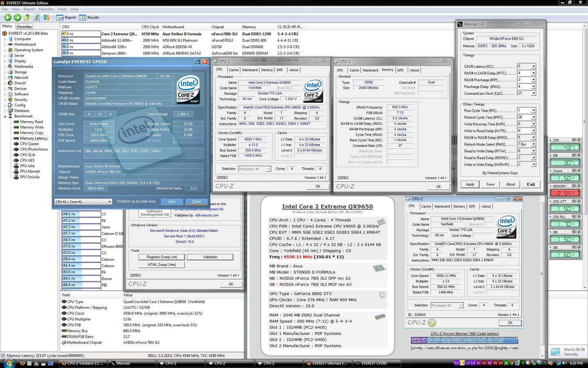
Task: Collapse the Benchmark tree node
Action: tap(6, 117)
